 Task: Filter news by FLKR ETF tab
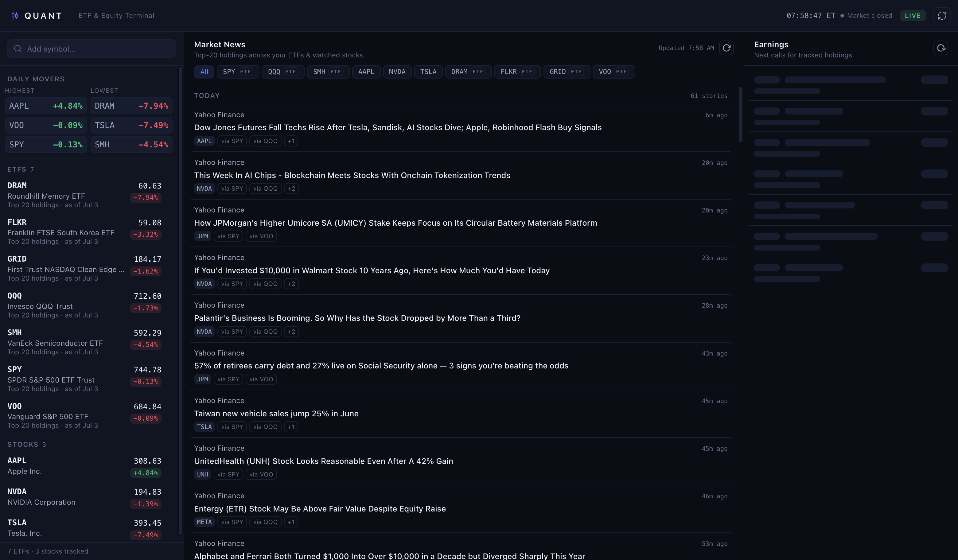coord(517,72)
